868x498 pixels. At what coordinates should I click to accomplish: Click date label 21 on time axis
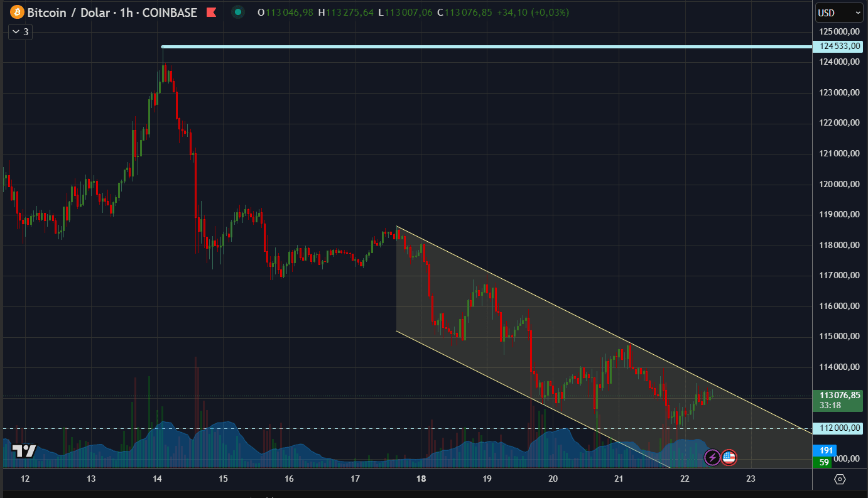click(619, 479)
